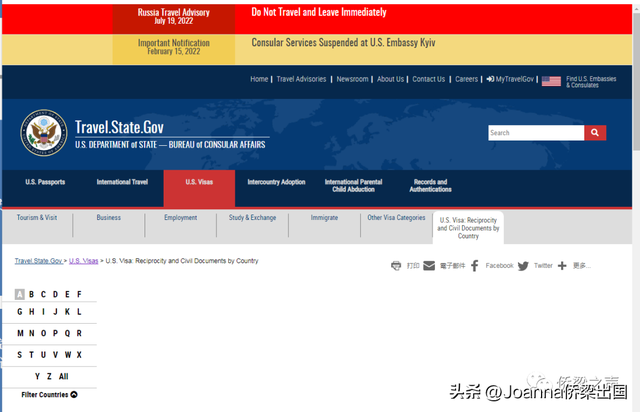Screen dimensions: 640x412
Task: Click U.S. Visas breadcrumb link
Action: pyautogui.click(x=84, y=261)
